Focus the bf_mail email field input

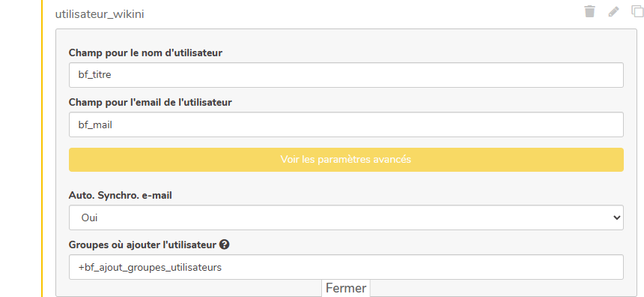pos(346,124)
